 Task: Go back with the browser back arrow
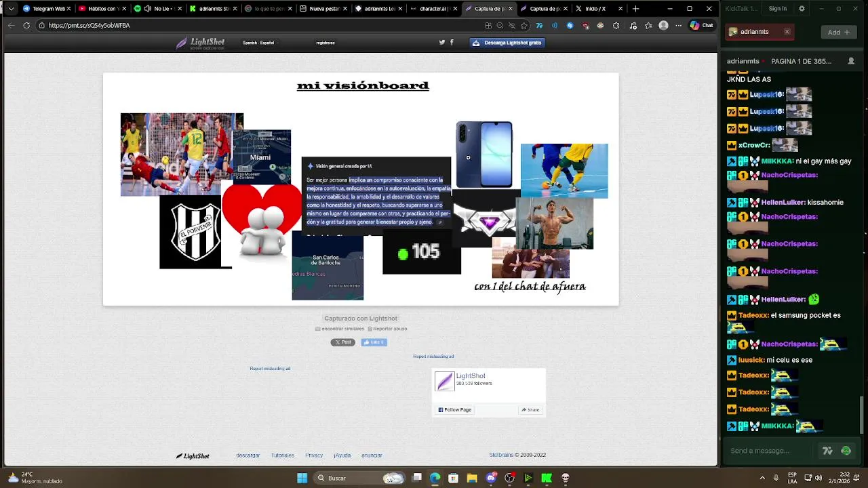click(x=11, y=25)
